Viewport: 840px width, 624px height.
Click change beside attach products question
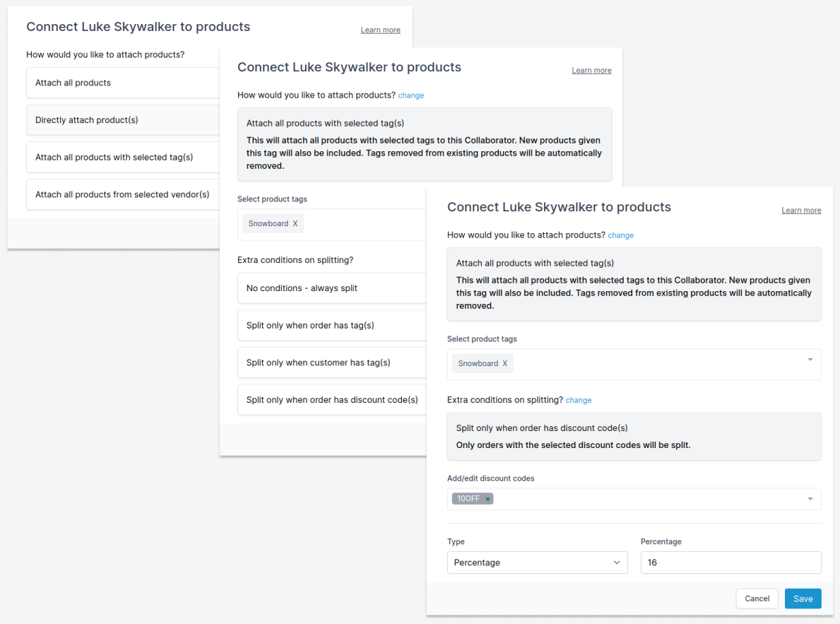point(620,235)
